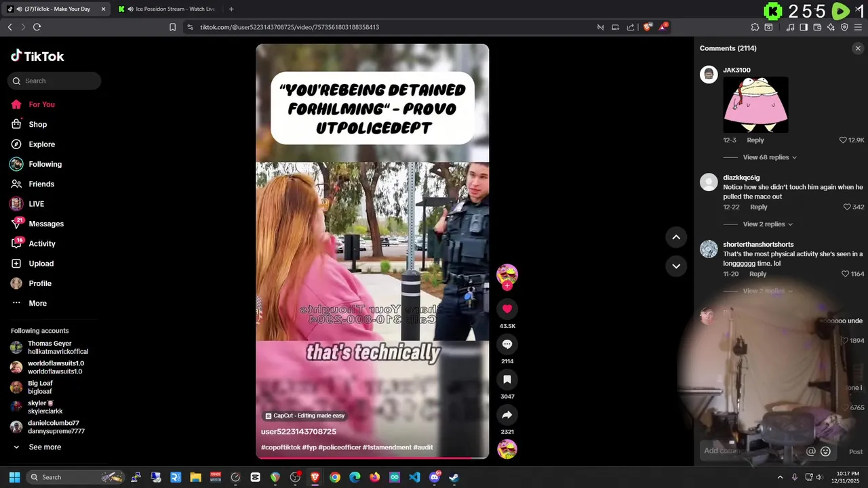Like shorterthanshortshorts' comment with 1164 likes

845,274
